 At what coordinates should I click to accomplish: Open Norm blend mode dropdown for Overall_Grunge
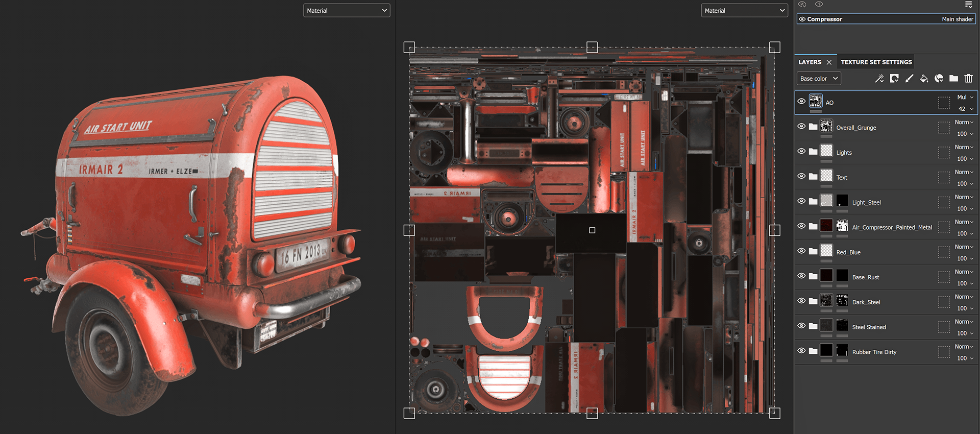[965, 122]
